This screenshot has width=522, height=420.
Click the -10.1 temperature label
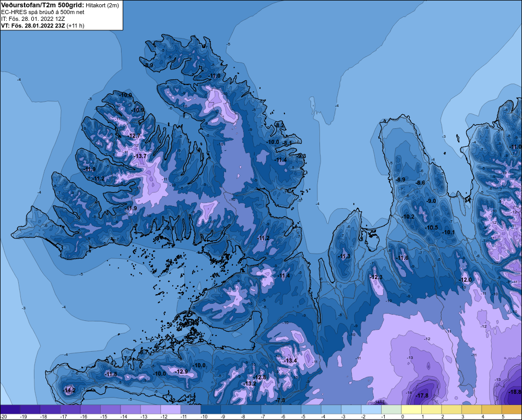point(448,232)
